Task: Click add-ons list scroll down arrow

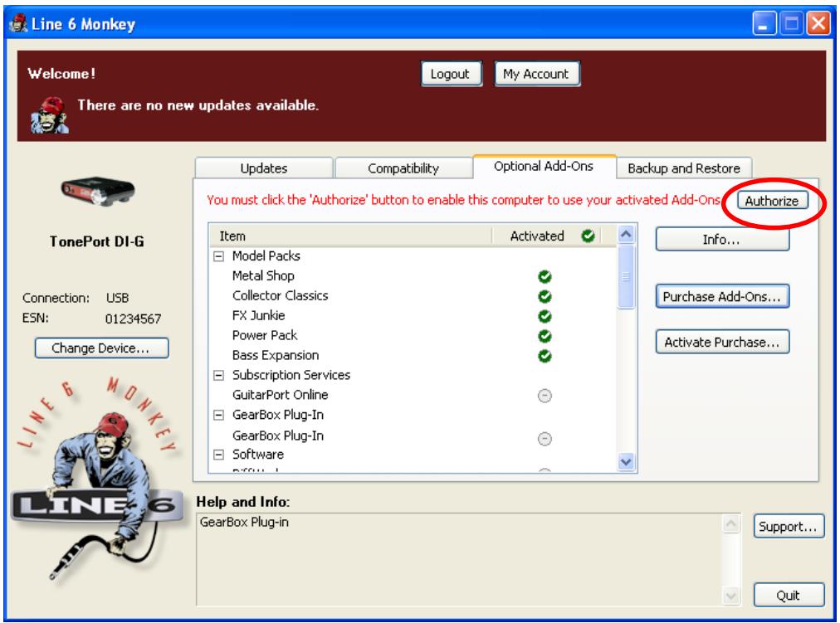Action: click(x=626, y=461)
